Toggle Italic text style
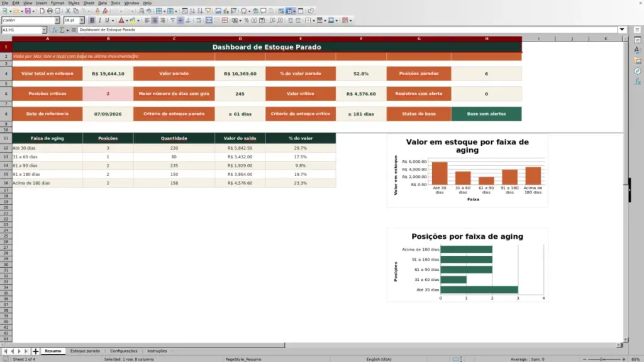Image resolution: width=644 pixels, height=362 pixels. (x=100, y=20)
